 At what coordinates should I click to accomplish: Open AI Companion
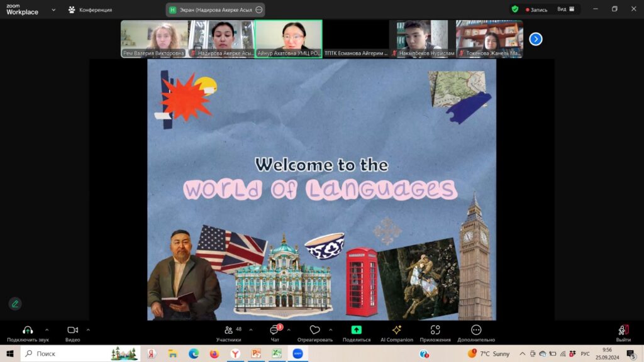pos(397,333)
